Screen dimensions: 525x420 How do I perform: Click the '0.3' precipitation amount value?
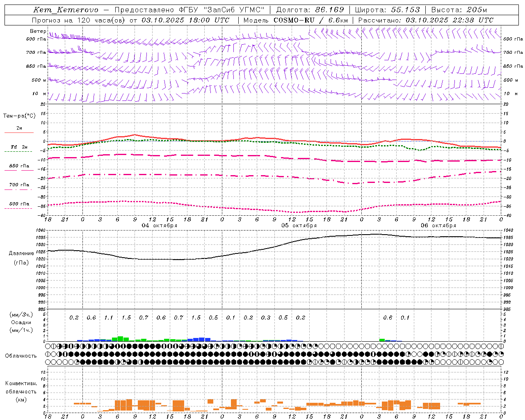[x=266, y=317]
